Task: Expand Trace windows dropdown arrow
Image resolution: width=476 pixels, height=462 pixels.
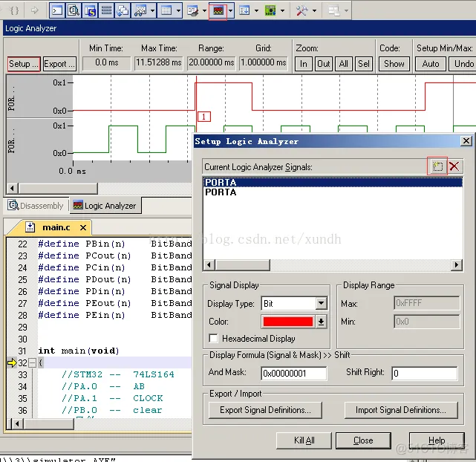Action: coord(256,10)
